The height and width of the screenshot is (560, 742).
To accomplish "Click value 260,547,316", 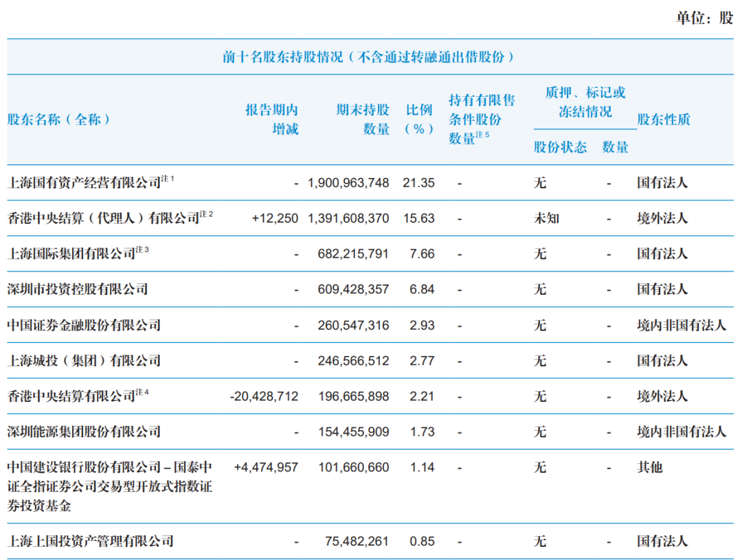I will (x=353, y=325).
